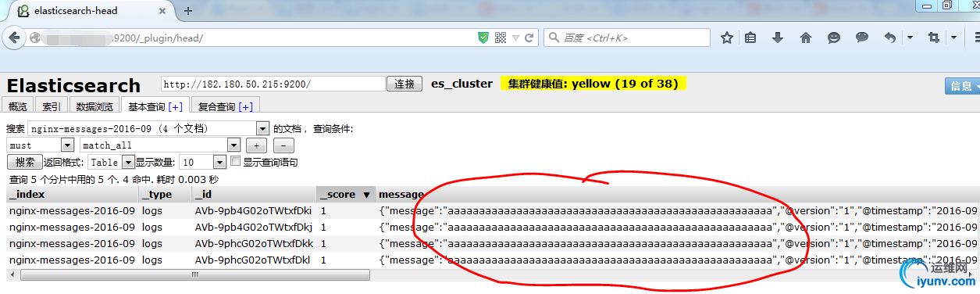Go back using the browser back arrow

(x=15, y=38)
